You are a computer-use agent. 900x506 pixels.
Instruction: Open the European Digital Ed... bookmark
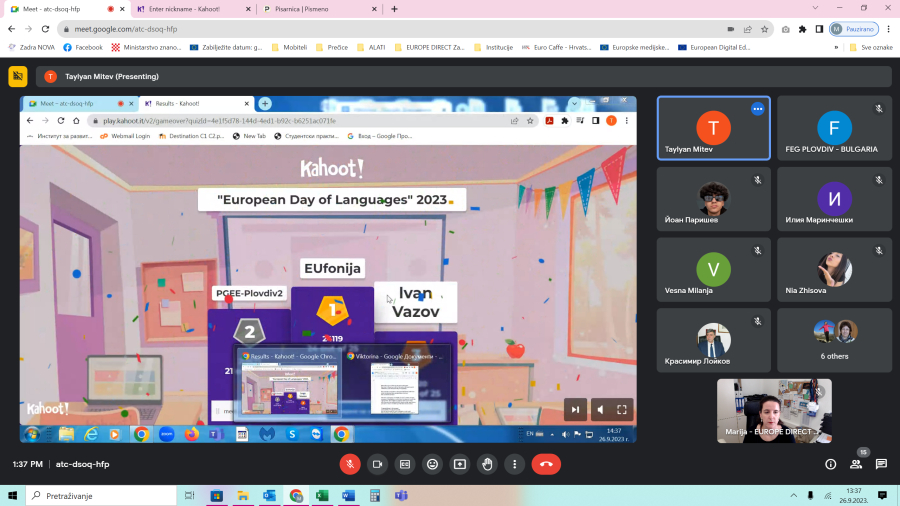714,48
